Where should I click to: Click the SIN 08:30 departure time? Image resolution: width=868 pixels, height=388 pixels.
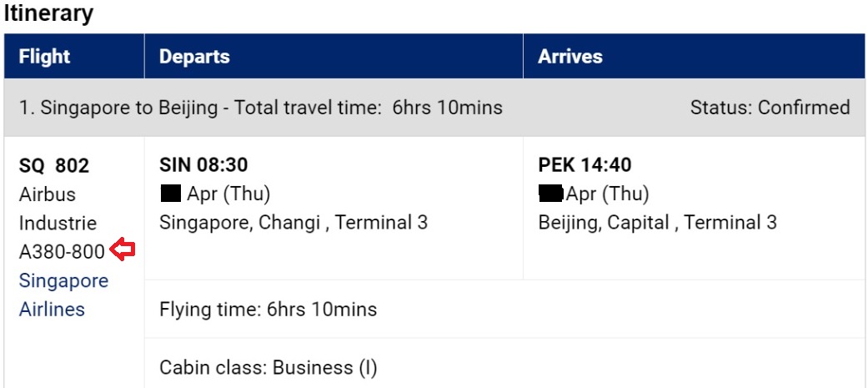tap(203, 165)
